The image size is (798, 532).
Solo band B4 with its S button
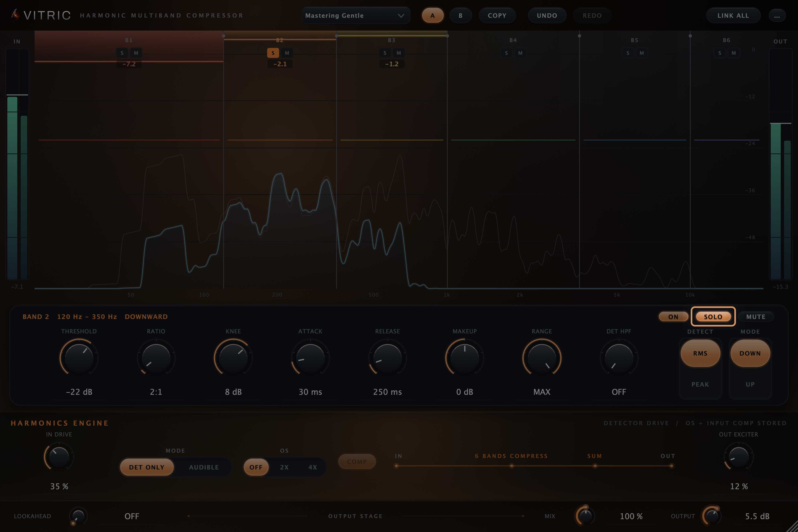[506, 53]
